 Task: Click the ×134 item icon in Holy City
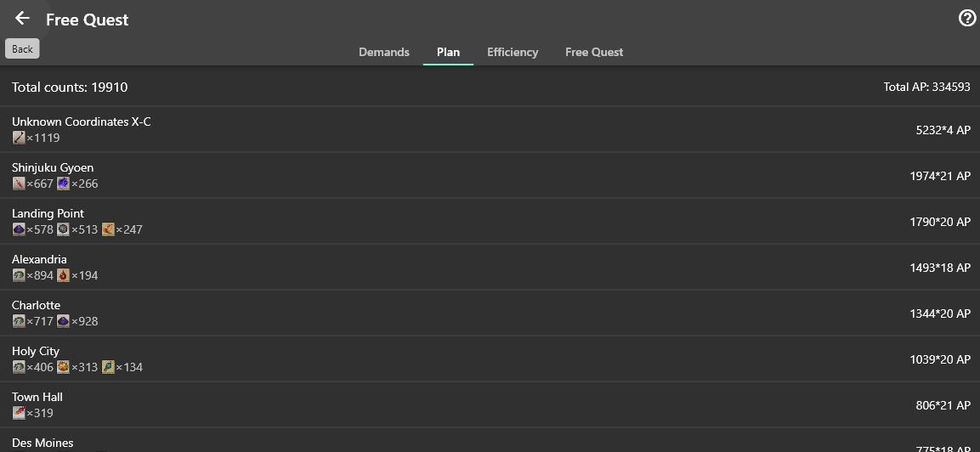point(108,367)
